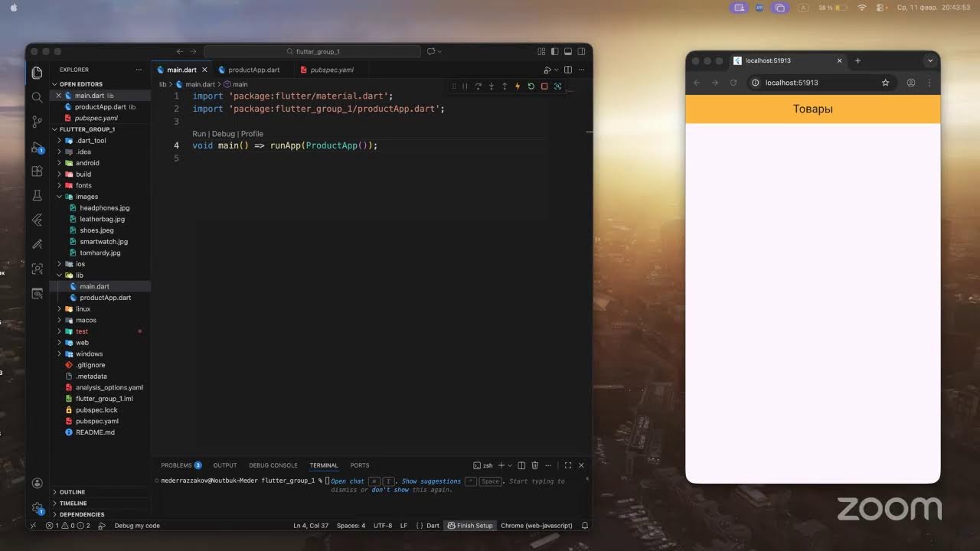The width and height of the screenshot is (980, 551).
Task: Click Debug my code in the status bar
Action: (x=137, y=526)
